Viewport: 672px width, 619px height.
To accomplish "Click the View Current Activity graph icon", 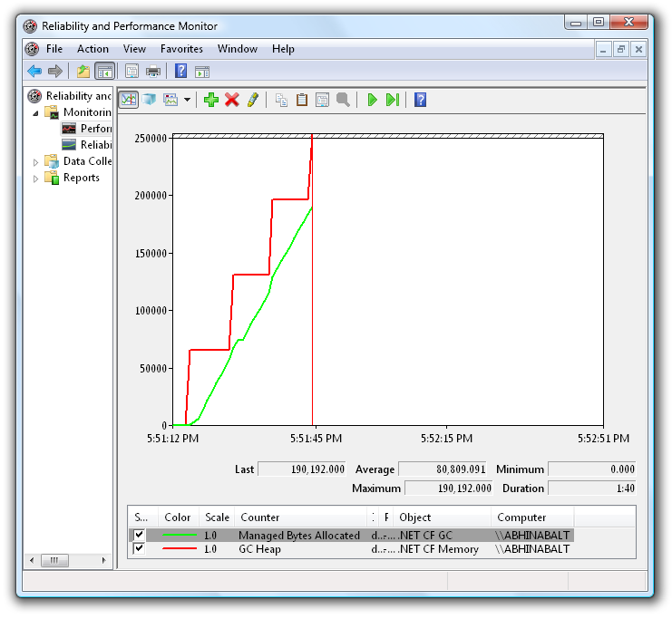I will [x=129, y=100].
